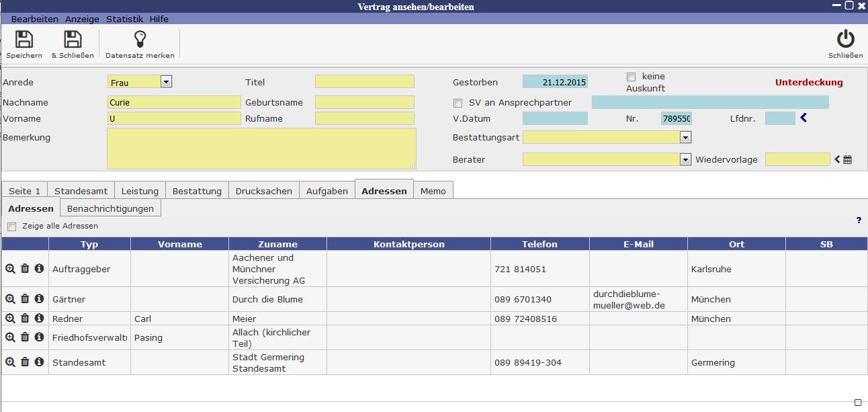Screen dimensions: 868x412
Task: Delete the Gärtner address row
Action: pyautogui.click(x=25, y=299)
